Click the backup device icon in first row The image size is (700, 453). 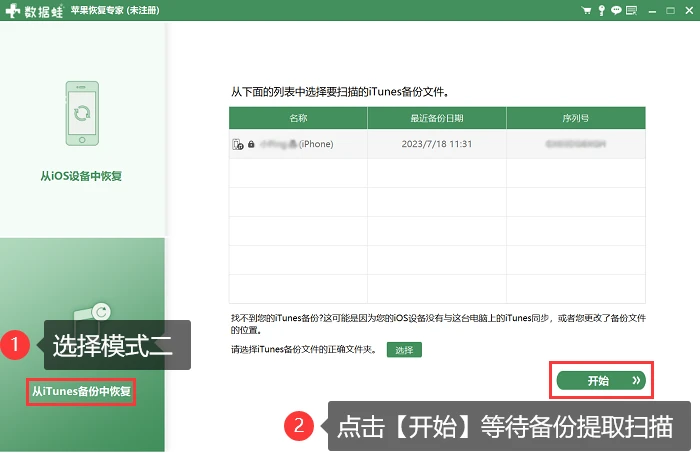(x=238, y=144)
